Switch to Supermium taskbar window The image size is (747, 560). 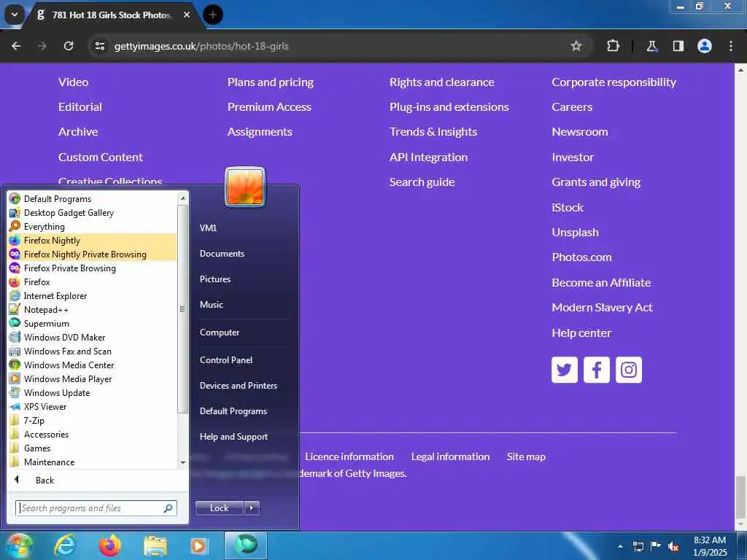point(246,545)
